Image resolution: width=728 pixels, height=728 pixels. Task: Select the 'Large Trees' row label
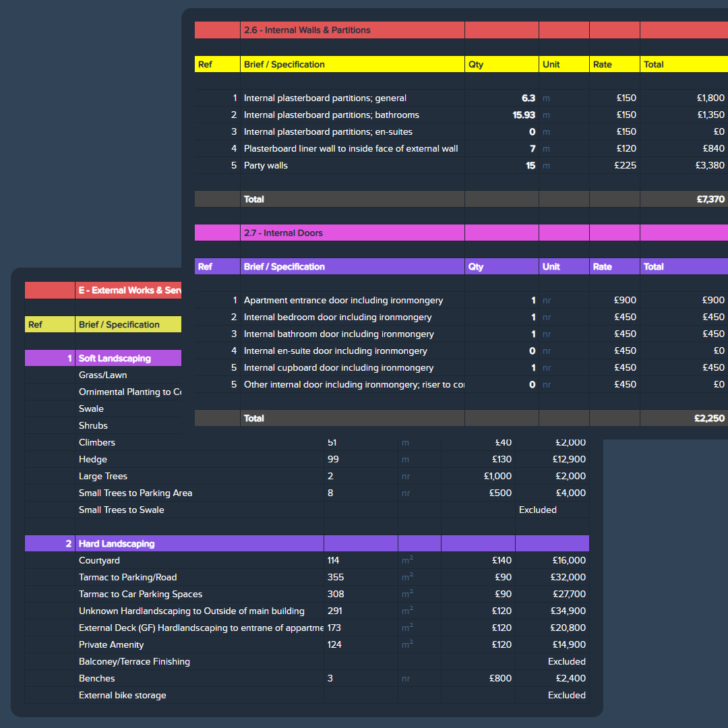(x=102, y=477)
